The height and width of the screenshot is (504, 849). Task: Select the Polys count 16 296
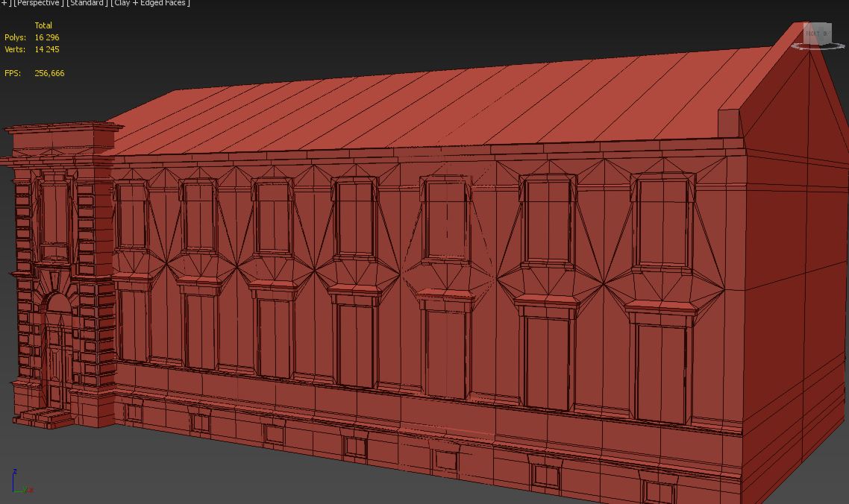[x=46, y=37]
